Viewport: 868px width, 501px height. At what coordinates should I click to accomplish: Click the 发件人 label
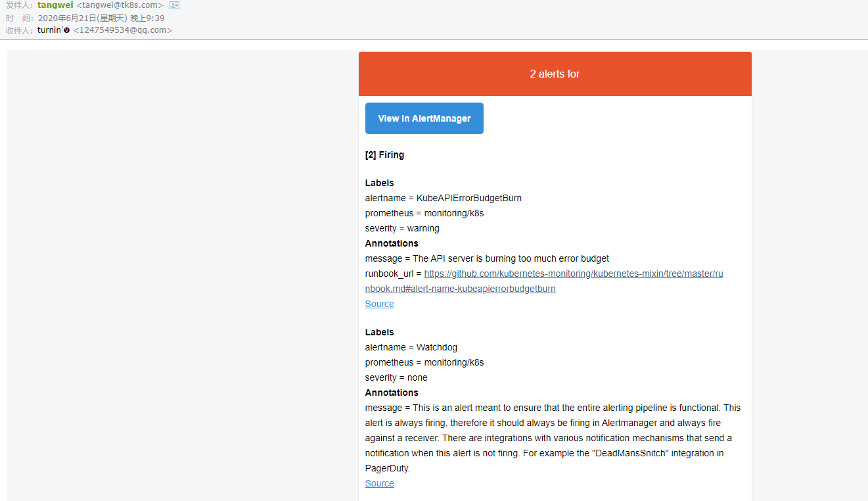coord(20,5)
